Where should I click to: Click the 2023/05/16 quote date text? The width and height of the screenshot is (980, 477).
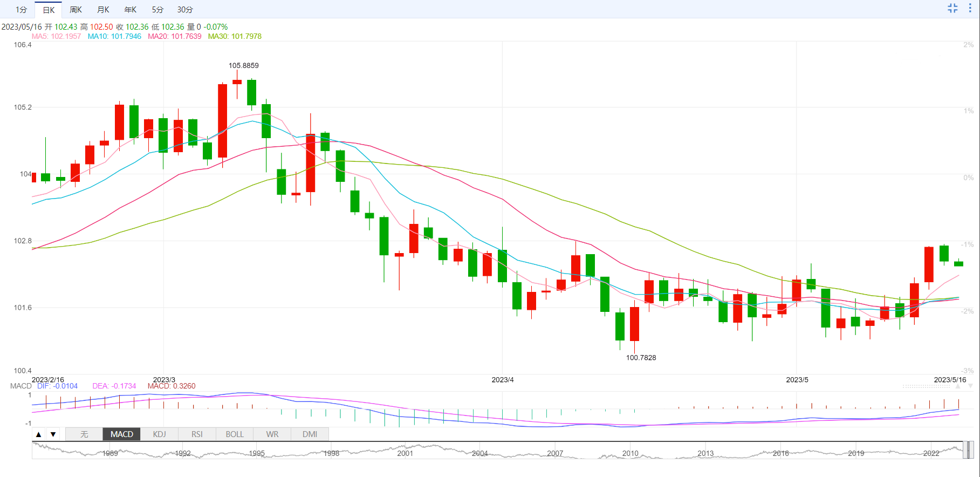coord(22,26)
